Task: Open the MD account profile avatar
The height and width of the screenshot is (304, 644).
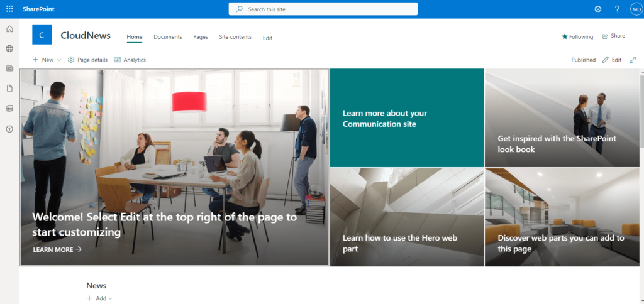Action: pos(636,9)
